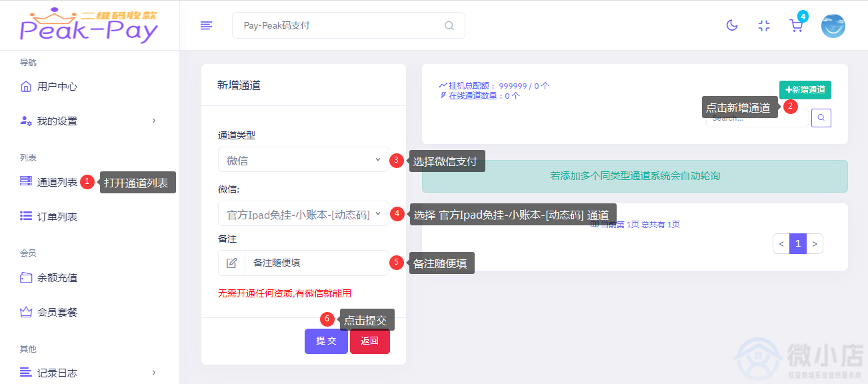Click the search magnifier in the top bar
Screen dimensions: 868x384
pos(449,26)
